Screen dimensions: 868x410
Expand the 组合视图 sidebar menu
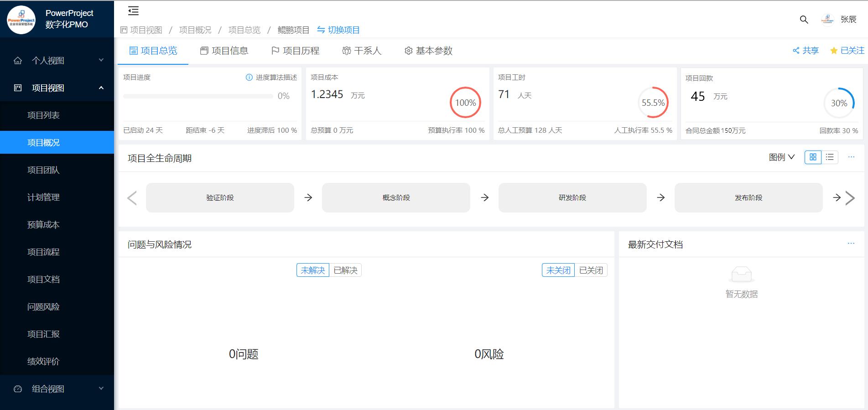click(57, 389)
